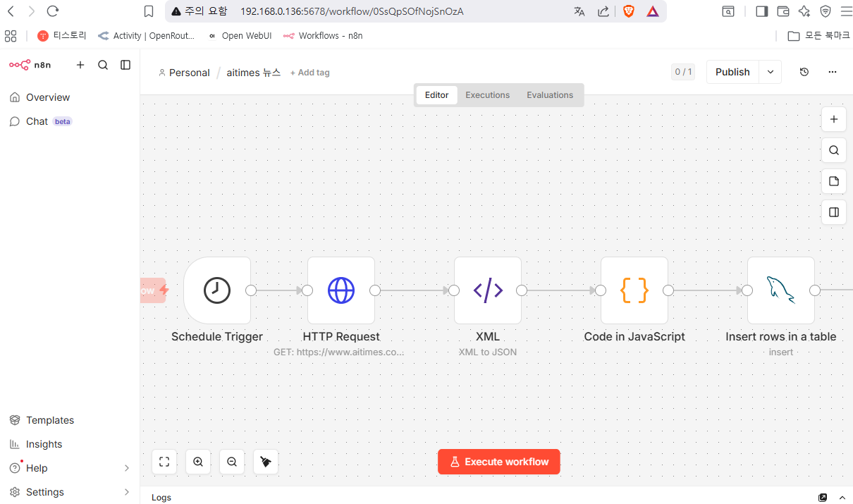This screenshot has height=504, width=853.
Task: Open the apps grid in bookmarks bar
Action: coord(11,35)
